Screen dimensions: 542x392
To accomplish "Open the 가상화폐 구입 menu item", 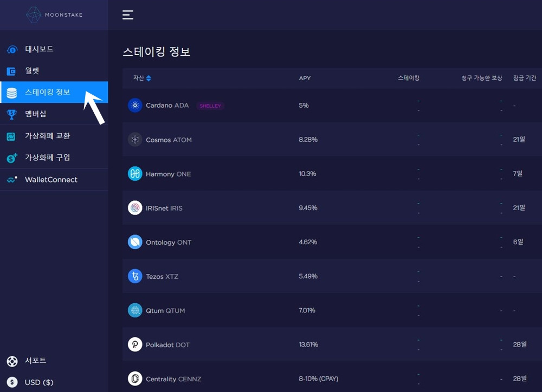I will pos(47,158).
